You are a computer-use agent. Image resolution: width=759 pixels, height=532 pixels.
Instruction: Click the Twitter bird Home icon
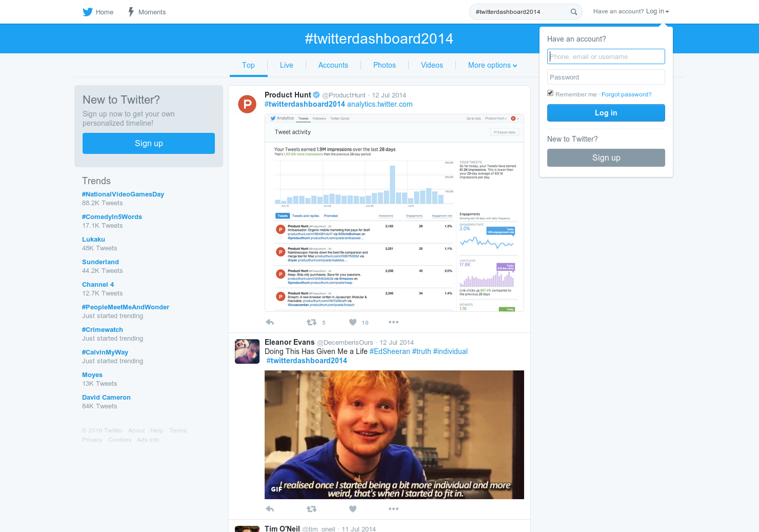(87, 11)
